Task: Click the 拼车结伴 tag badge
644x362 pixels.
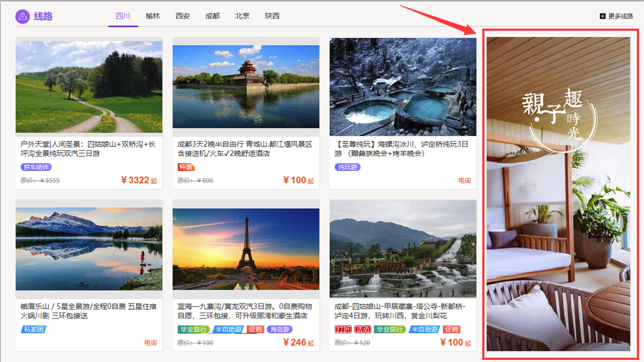Action: point(36,167)
